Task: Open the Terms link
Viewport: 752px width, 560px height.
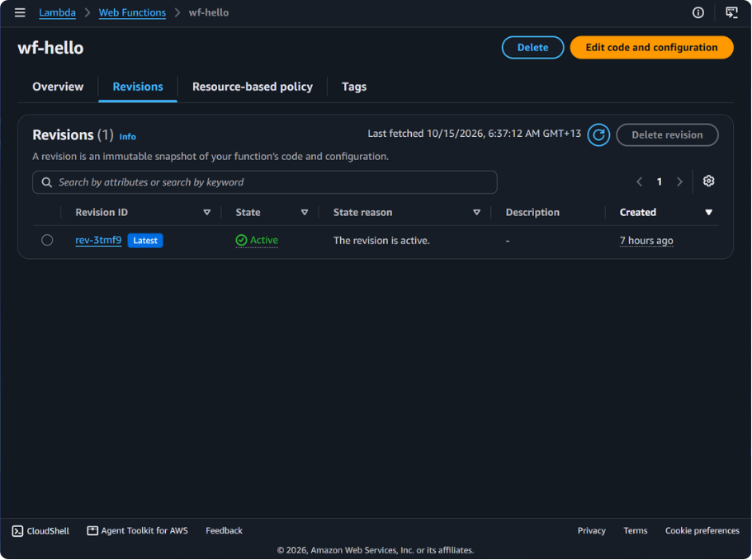Action: coord(635,530)
